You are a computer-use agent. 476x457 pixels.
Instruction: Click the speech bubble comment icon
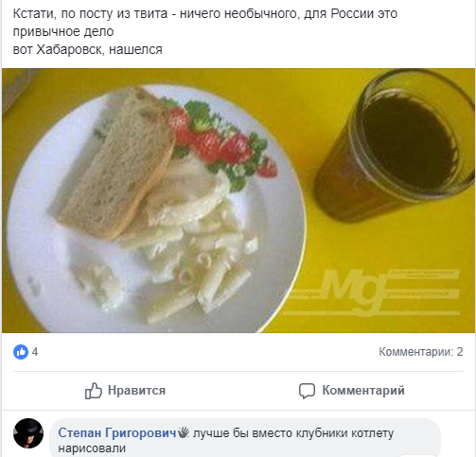point(307,391)
